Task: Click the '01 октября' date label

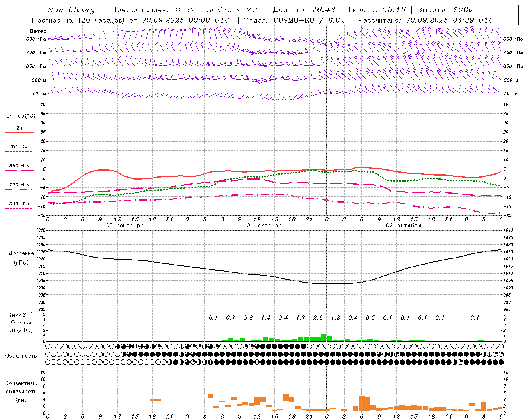Action: 264,226
